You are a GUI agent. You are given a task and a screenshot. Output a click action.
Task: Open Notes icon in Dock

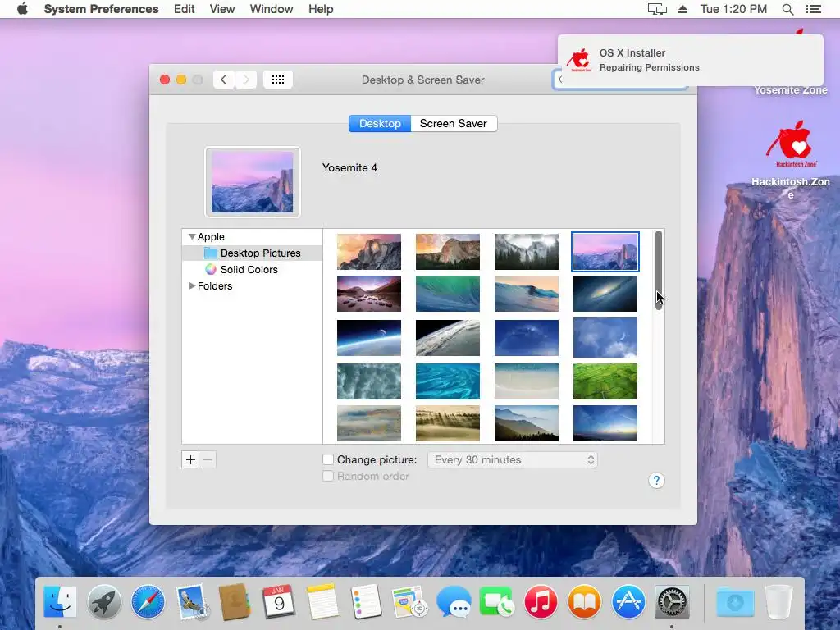pos(322,601)
